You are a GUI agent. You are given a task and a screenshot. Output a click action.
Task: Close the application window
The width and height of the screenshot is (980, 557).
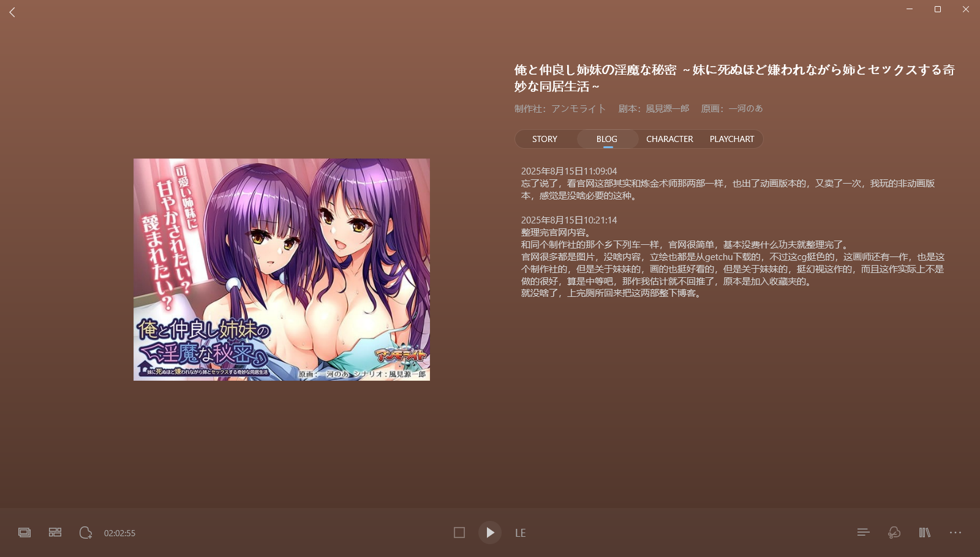966,9
